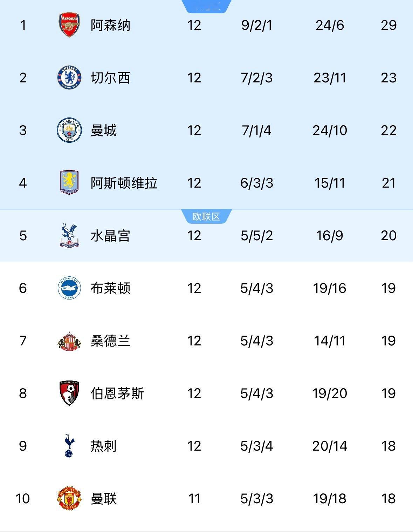
Task: Select Tottenham's 20/14 goals record
Action: [x=330, y=446]
